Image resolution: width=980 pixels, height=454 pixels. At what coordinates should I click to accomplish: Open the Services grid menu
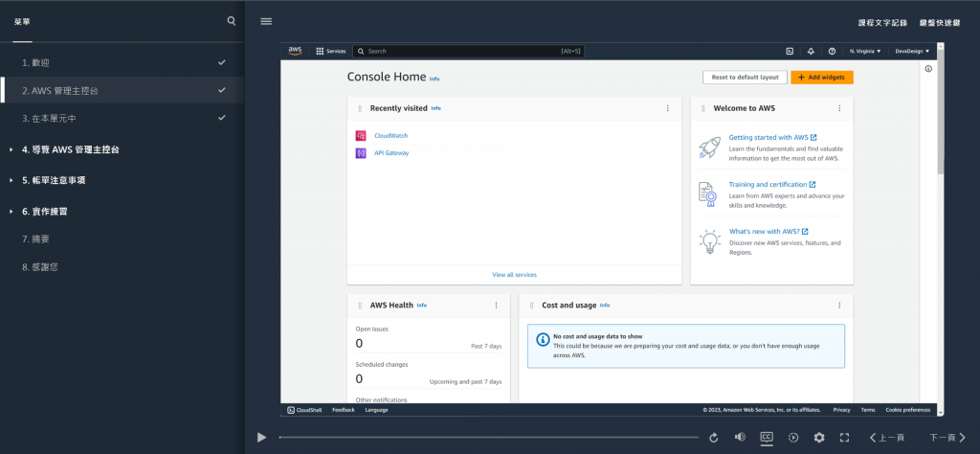(x=330, y=52)
